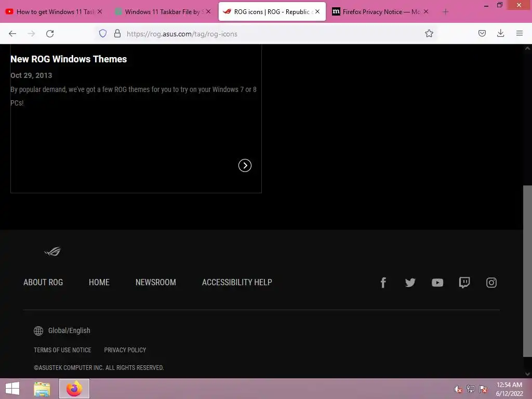Image resolution: width=532 pixels, height=399 pixels.
Task: View site security via padlock icon
Action: pos(117,33)
